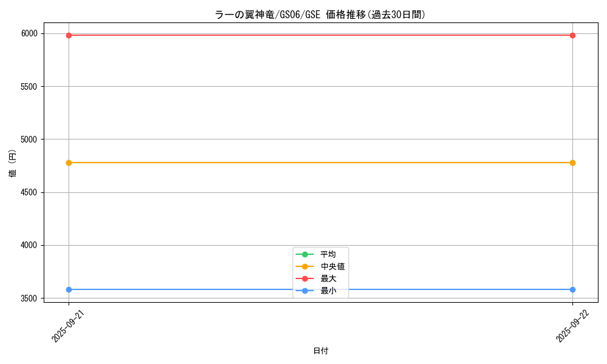The height and width of the screenshot is (364, 607).
Task: Pick the orange 中央値 data point on 2025-09-21
Action: click(69, 163)
